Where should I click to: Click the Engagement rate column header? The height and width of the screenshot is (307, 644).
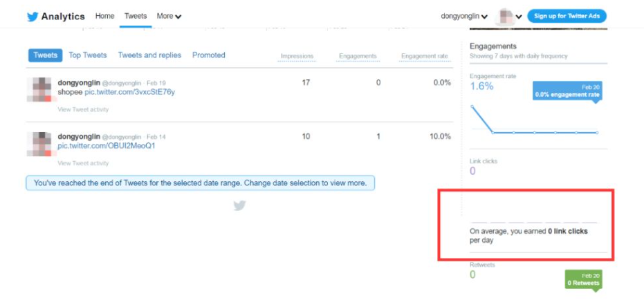(x=425, y=56)
